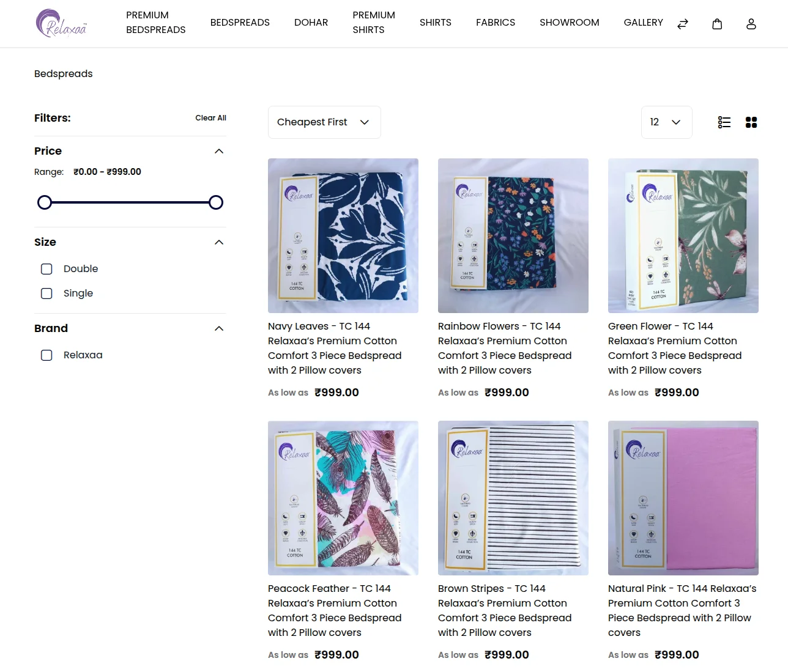Open the user account icon
This screenshot has width=788, height=672.
[x=751, y=24]
